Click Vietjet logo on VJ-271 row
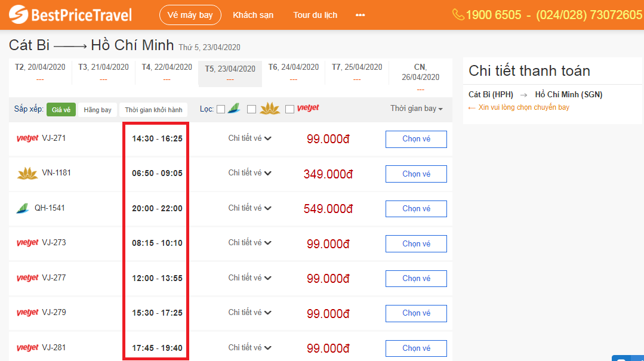Screen dimensions: 644x361 pyautogui.click(x=27, y=138)
